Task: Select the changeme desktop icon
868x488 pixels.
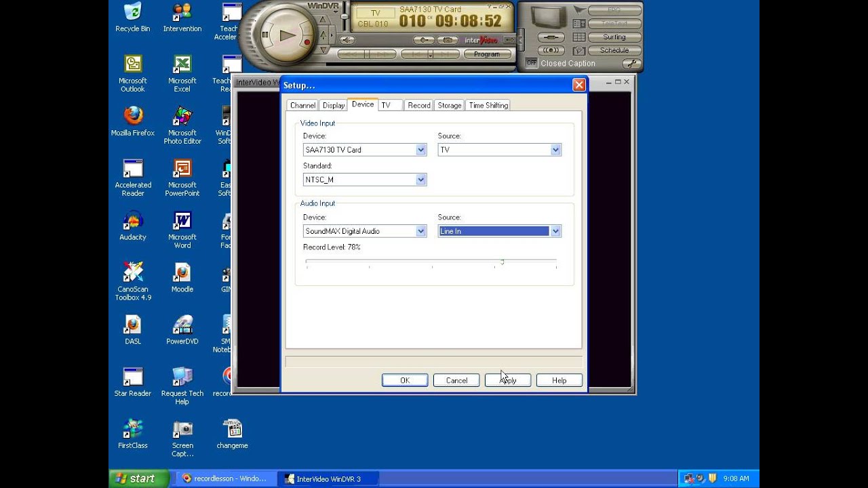Action: pyautogui.click(x=232, y=434)
